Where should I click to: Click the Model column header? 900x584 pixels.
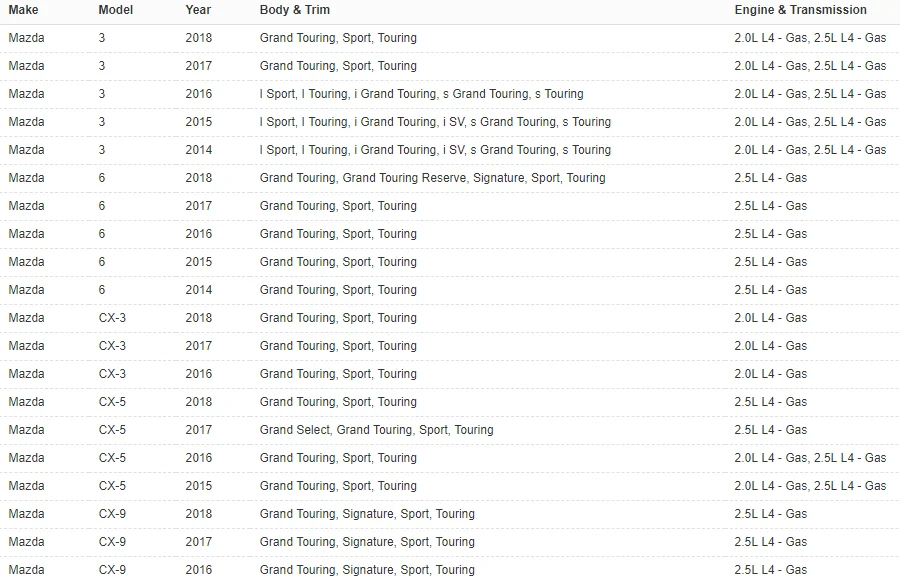(115, 10)
